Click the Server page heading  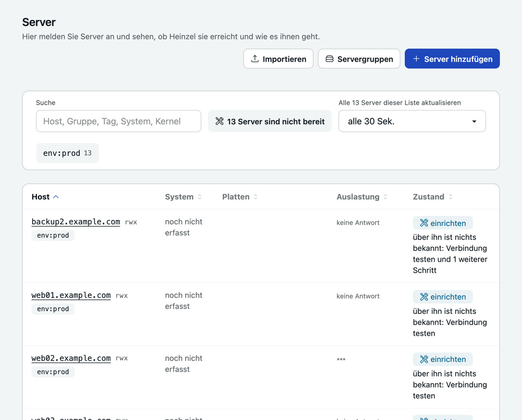click(39, 22)
